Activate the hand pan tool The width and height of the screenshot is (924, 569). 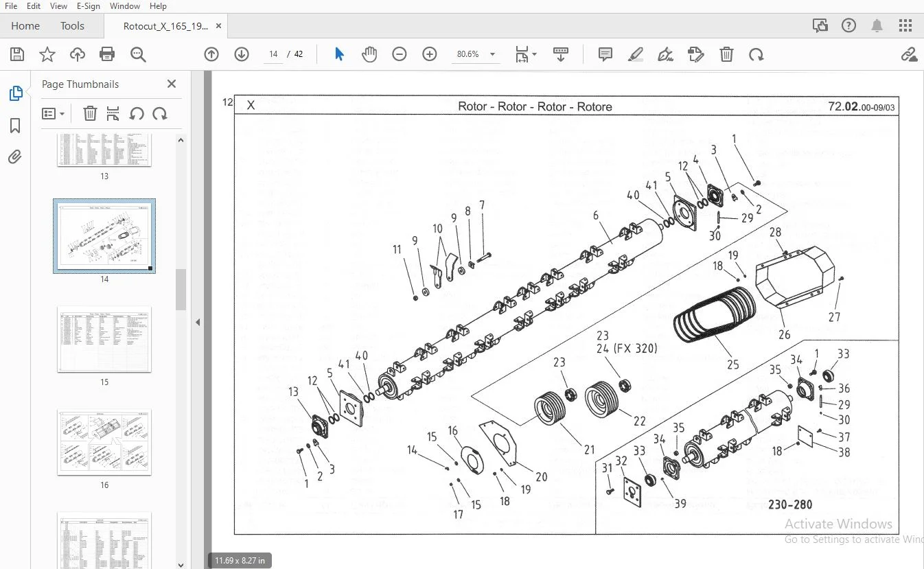(x=369, y=54)
